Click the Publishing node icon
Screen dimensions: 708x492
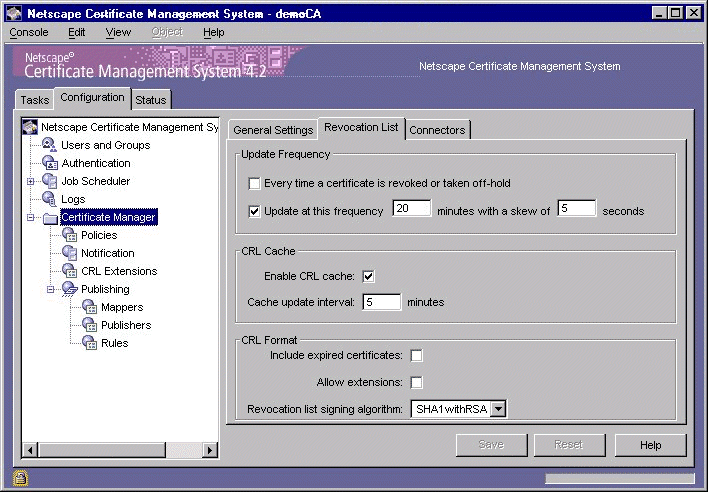click(70, 289)
